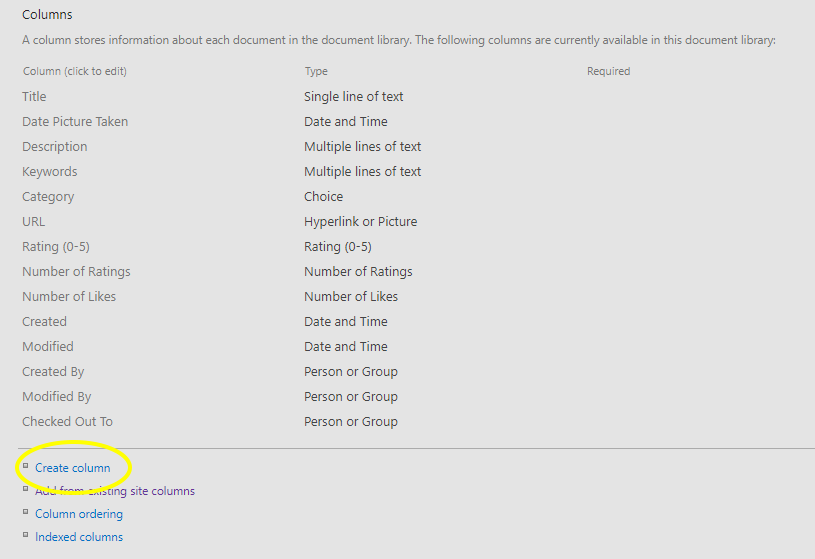Edit the URL column

click(34, 222)
